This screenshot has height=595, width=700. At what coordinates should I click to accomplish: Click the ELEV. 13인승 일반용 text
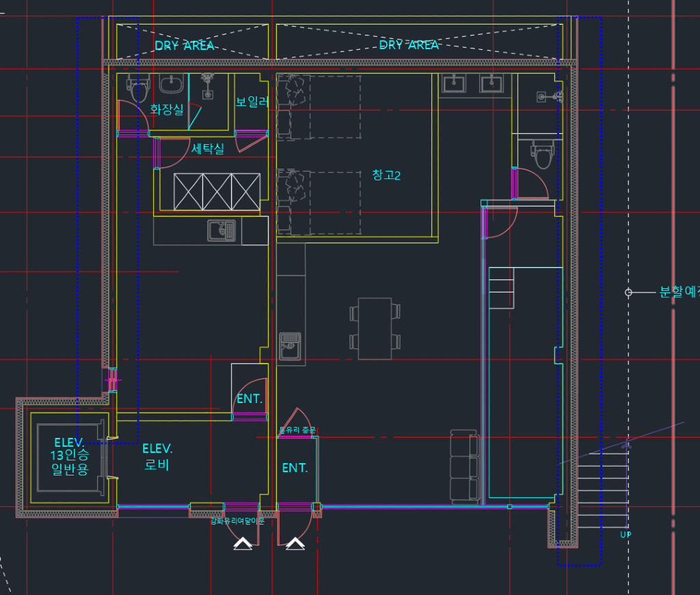pos(70,455)
